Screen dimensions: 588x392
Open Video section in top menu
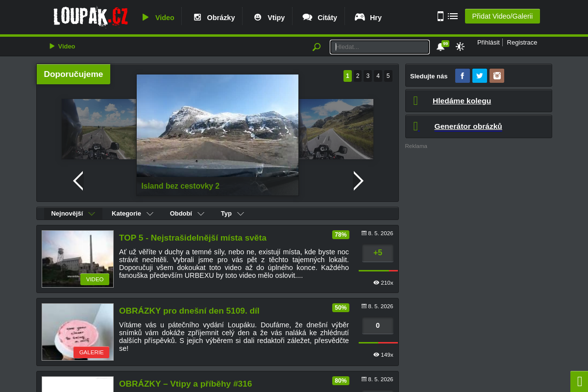pos(165,18)
